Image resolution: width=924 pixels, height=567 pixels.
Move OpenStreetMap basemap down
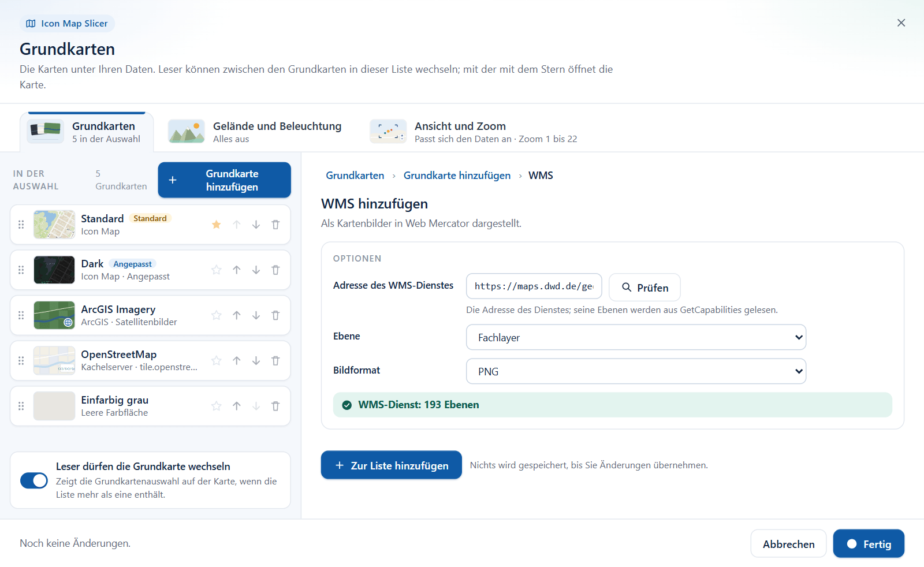(256, 361)
